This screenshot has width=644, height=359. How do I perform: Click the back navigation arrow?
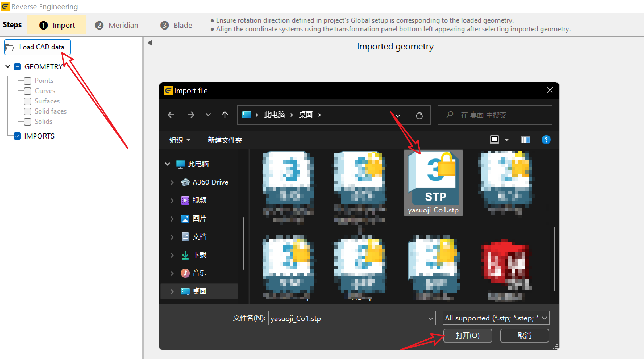pos(171,115)
